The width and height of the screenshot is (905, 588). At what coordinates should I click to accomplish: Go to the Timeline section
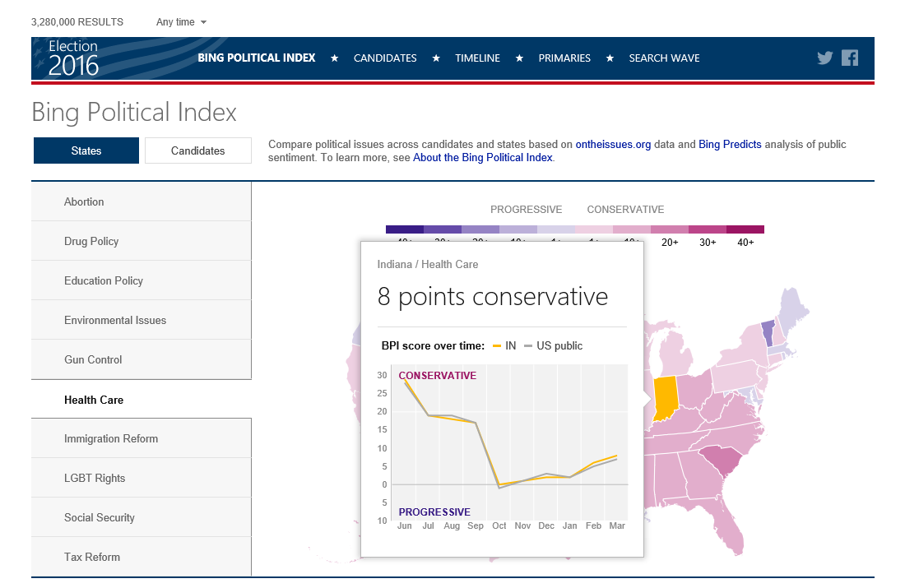pos(477,58)
